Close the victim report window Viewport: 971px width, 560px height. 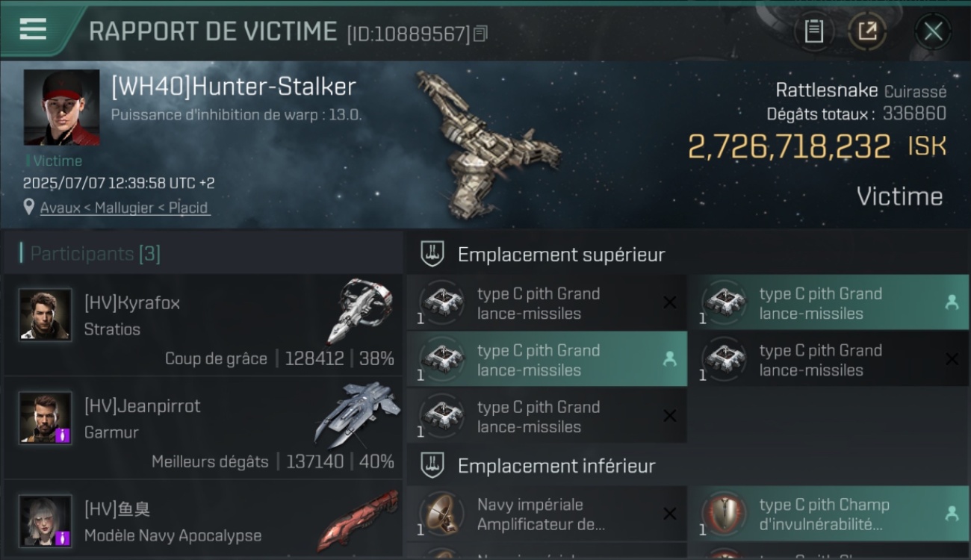(933, 31)
